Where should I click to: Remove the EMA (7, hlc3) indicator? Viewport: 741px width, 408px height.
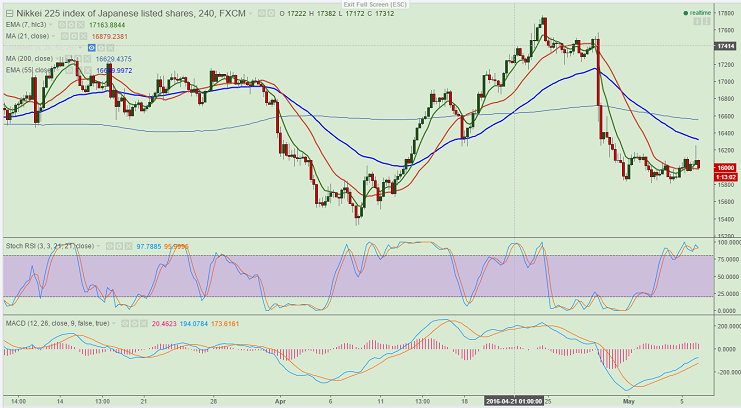point(81,25)
